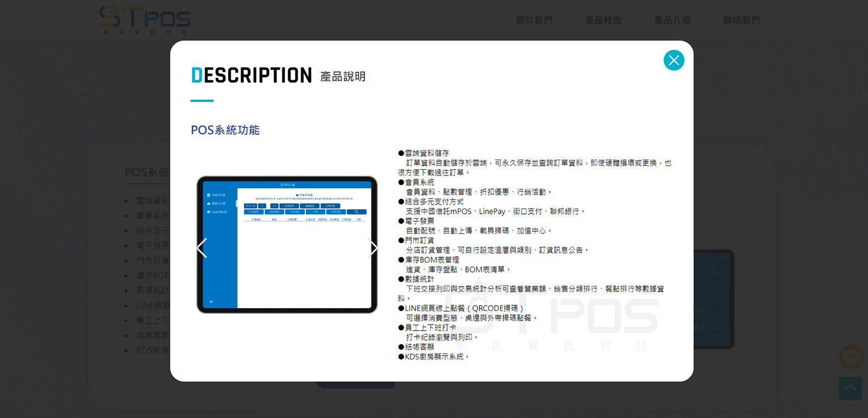
Task: Select the 門市訂貨 bullet heading
Action: (416, 240)
